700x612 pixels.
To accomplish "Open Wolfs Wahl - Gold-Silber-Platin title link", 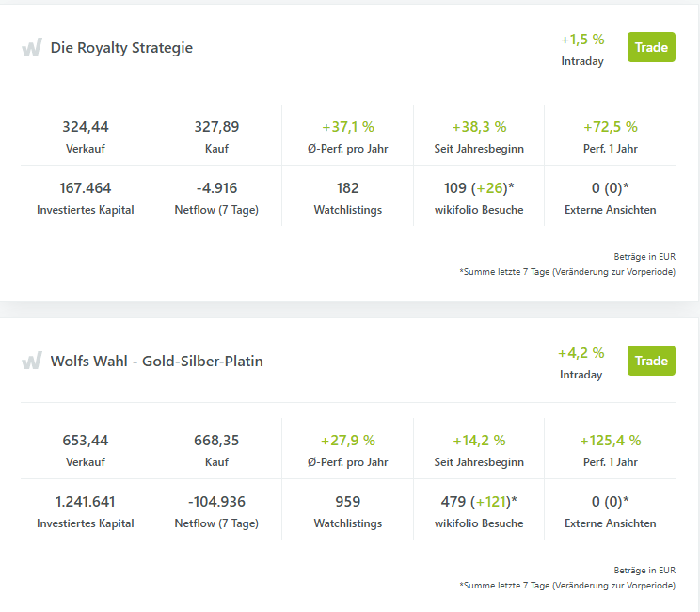I will coord(157,361).
